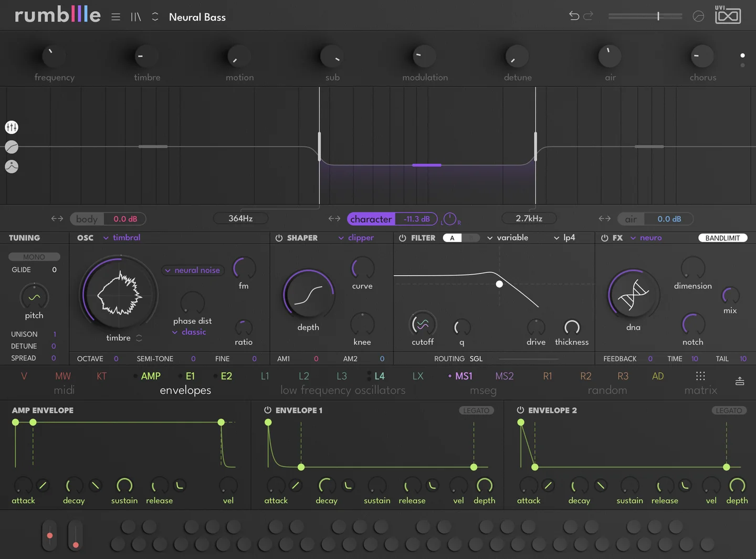Image resolution: width=756 pixels, height=559 pixels.
Task: Click the redo arrow icon
Action: coord(589,16)
